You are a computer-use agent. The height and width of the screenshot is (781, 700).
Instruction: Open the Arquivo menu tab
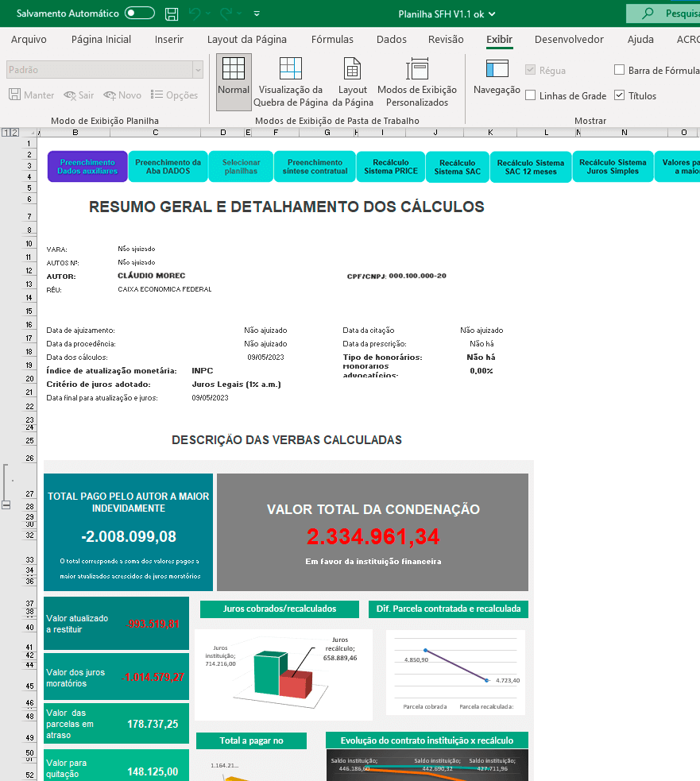[x=29, y=40]
